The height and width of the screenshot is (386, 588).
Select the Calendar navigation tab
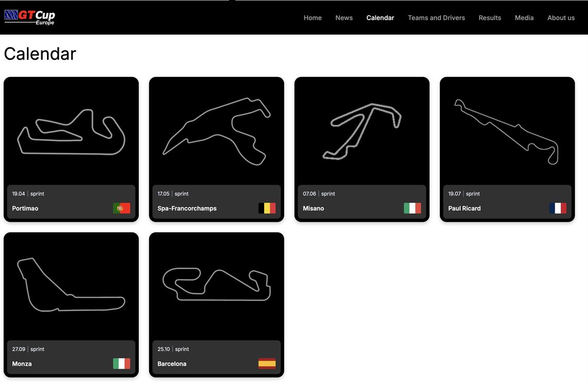[380, 18]
